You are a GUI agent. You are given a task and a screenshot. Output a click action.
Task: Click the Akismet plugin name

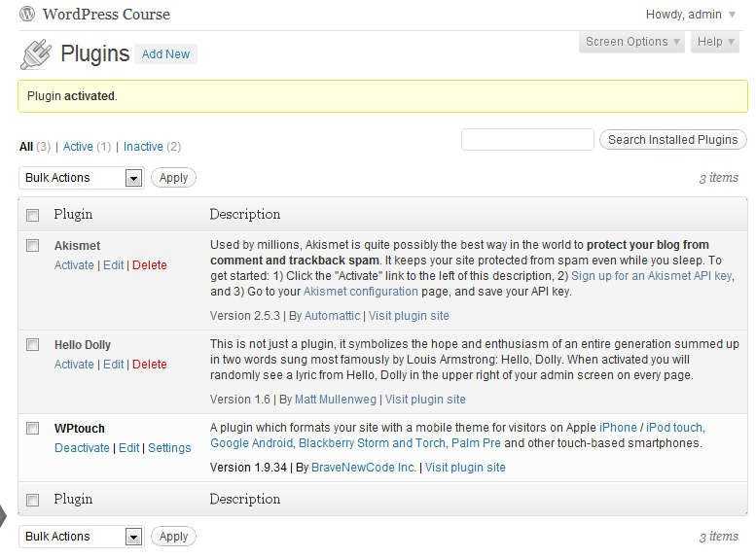coord(77,246)
